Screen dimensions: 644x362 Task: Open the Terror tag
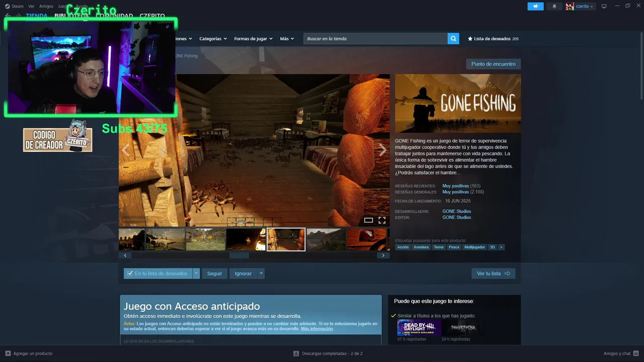point(439,247)
